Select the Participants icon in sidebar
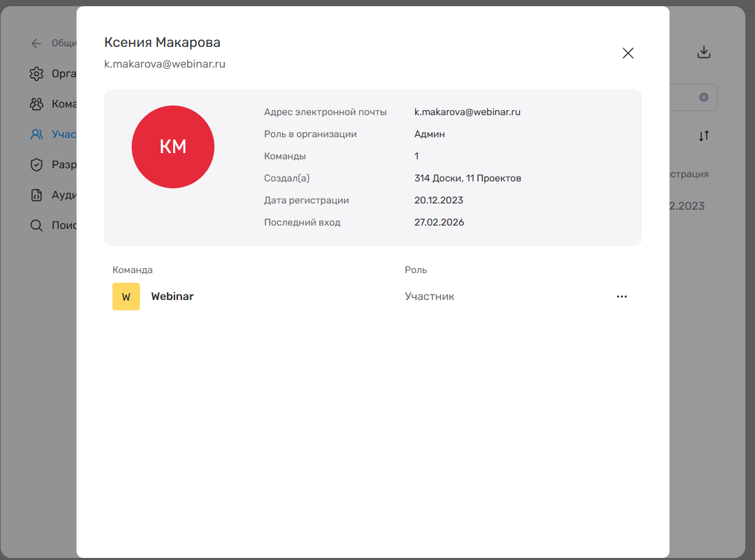This screenshot has height=560, width=755. (37, 134)
